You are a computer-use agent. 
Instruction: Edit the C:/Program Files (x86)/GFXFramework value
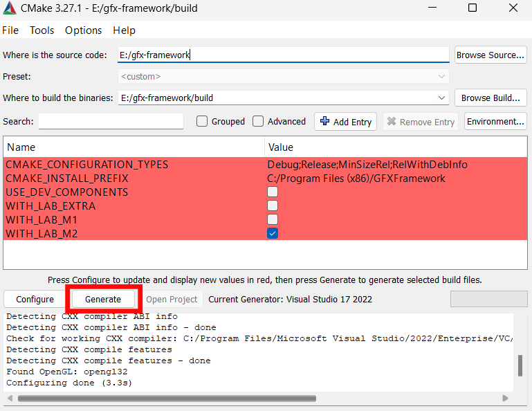click(x=356, y=179)
